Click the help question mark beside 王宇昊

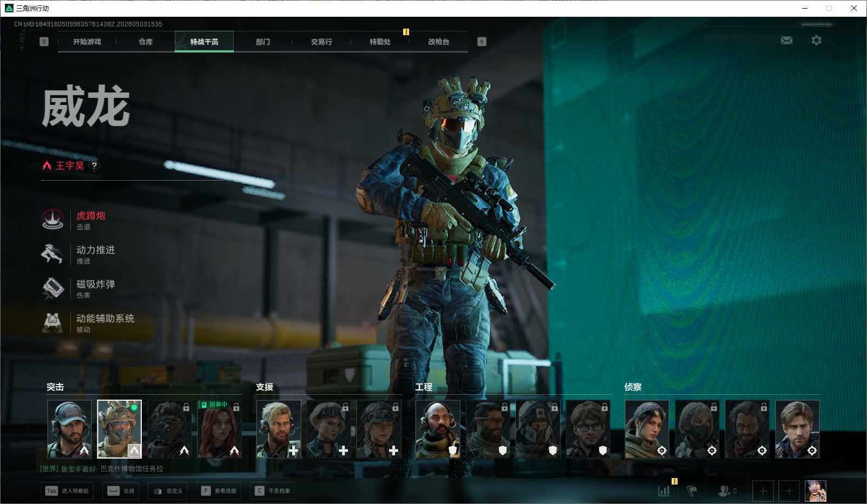(94, 166)
